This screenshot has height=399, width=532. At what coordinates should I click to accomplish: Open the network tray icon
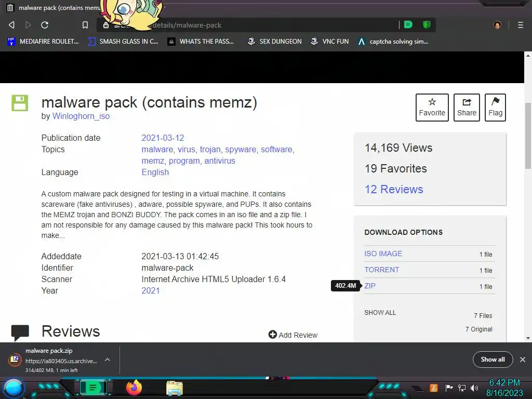click(x=462, y=388)
